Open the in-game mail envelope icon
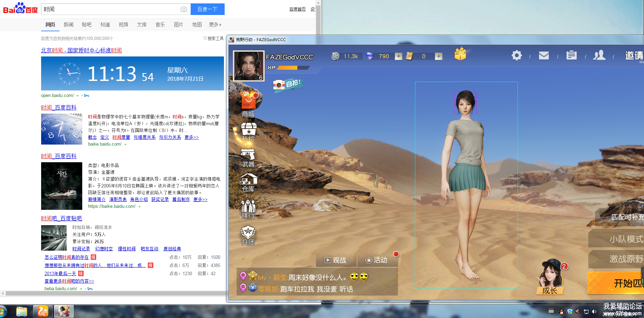The height and width of the screenshot is (318, 644). pos(544,55)
